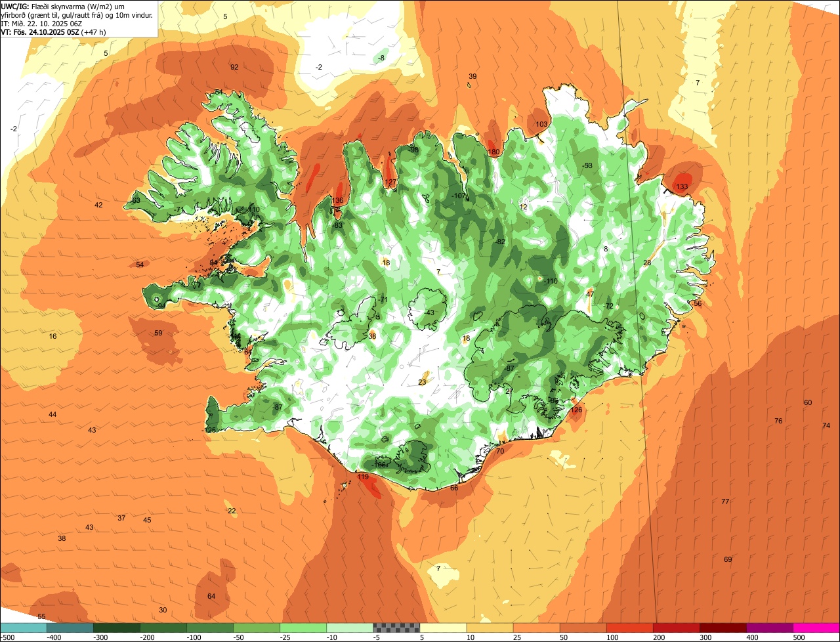The height and width of the screenshot is (642, 840).
Task: Click the 23 value in the southern highlands
Action: (x=422, y=382)
